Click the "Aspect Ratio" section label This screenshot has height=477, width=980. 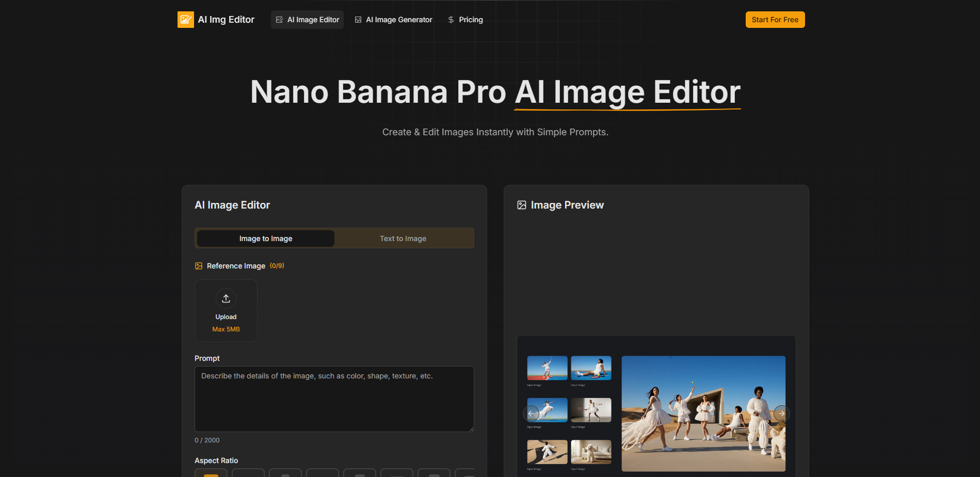pos(216,460)
